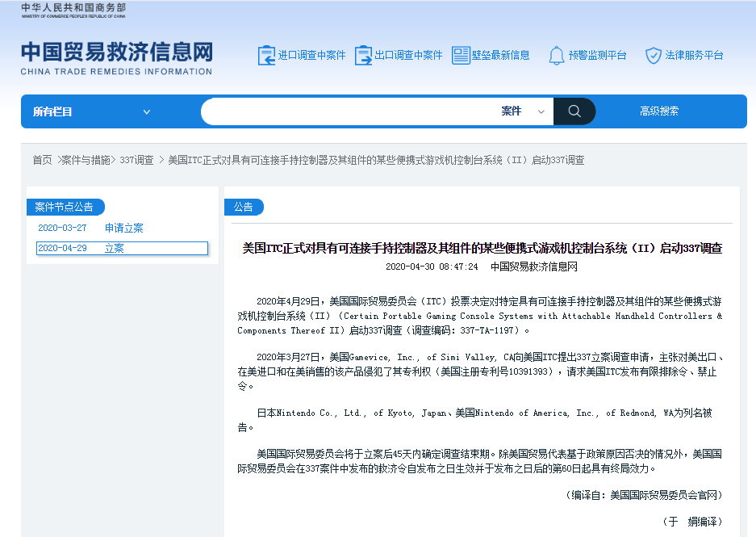This screenshot has height=537, width=756.
Task: Click the 预警监测平台 bell icon
Action: pos(557,56)
